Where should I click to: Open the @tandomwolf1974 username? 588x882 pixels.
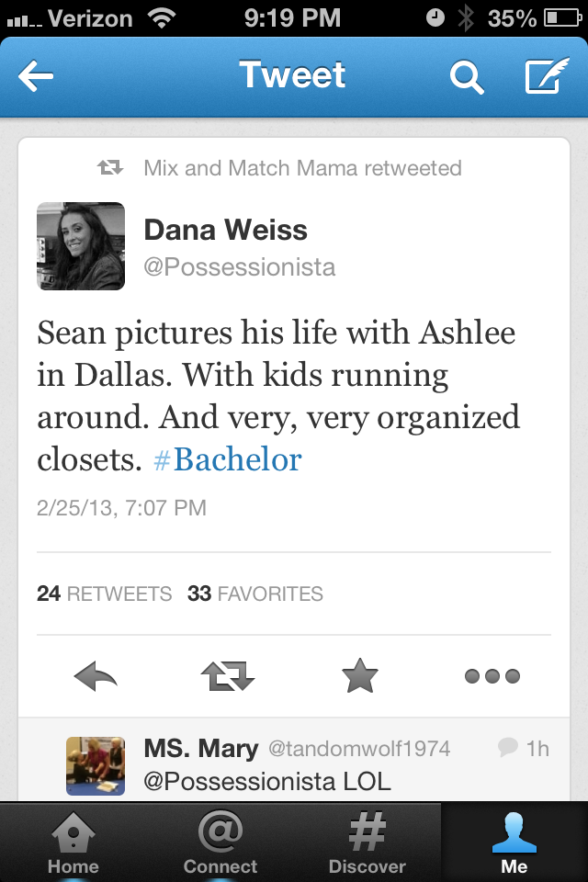pyautogui.click(x=359, y=749)
